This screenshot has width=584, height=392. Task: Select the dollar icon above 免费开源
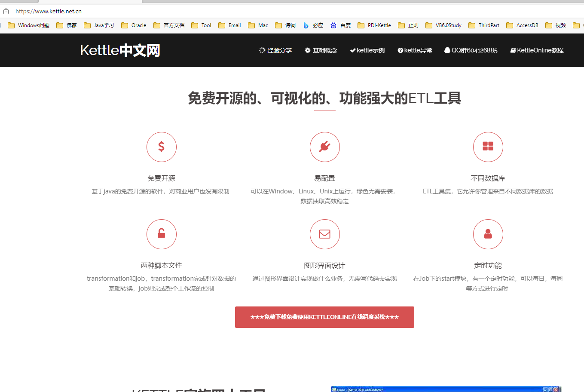[x=162, y=147]
